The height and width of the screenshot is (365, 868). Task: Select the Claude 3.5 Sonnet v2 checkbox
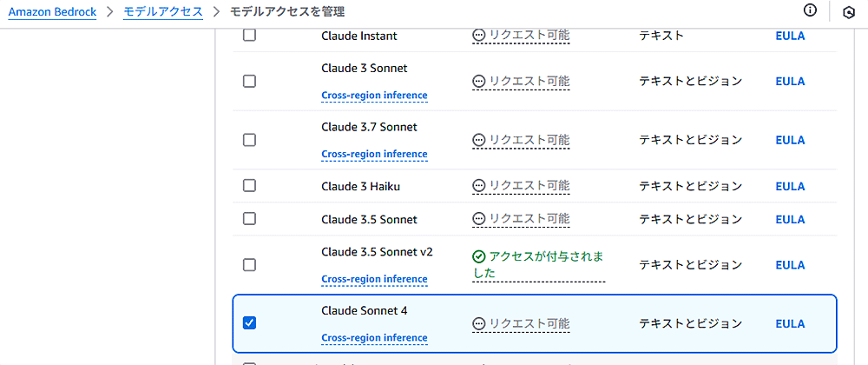point(249,265)
